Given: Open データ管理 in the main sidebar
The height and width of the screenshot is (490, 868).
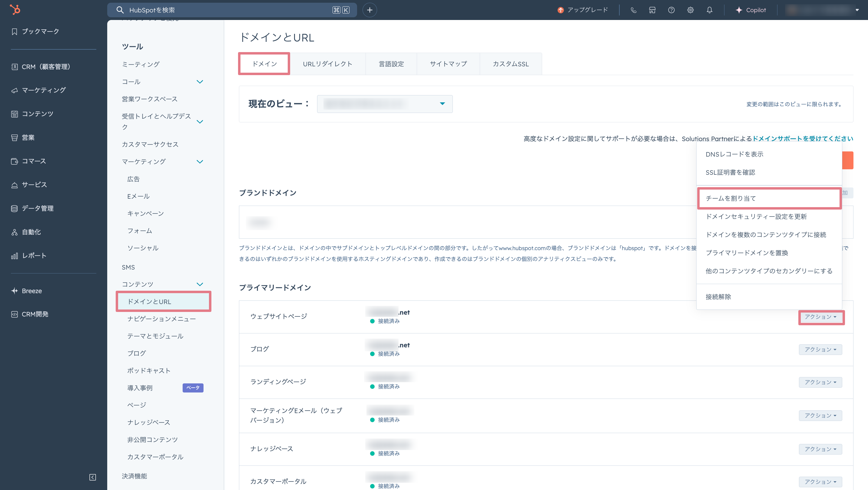Looking at the screenshot, I should point(32,208).
